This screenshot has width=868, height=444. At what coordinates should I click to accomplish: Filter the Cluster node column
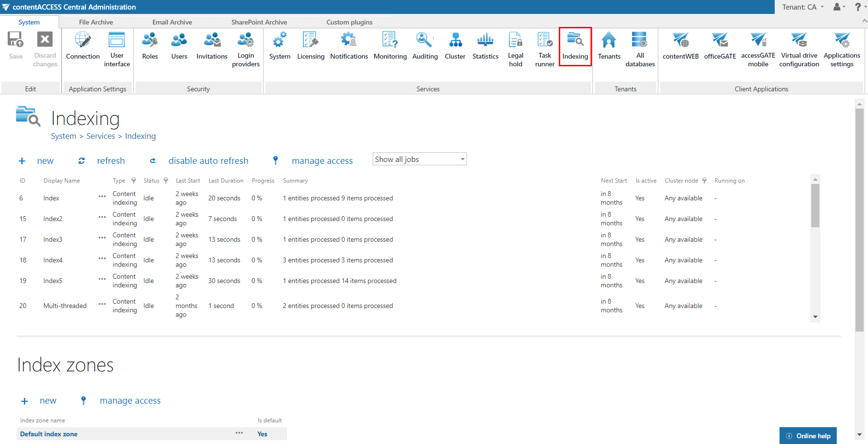tap(704, 181)
